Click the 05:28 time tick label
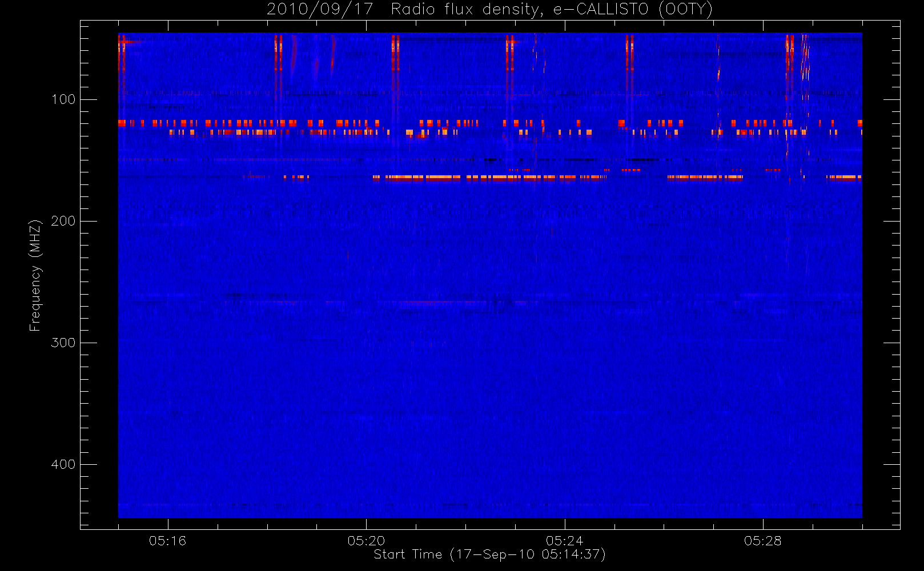924x571 pixels. pyautogui.click(x=763, y=541)
